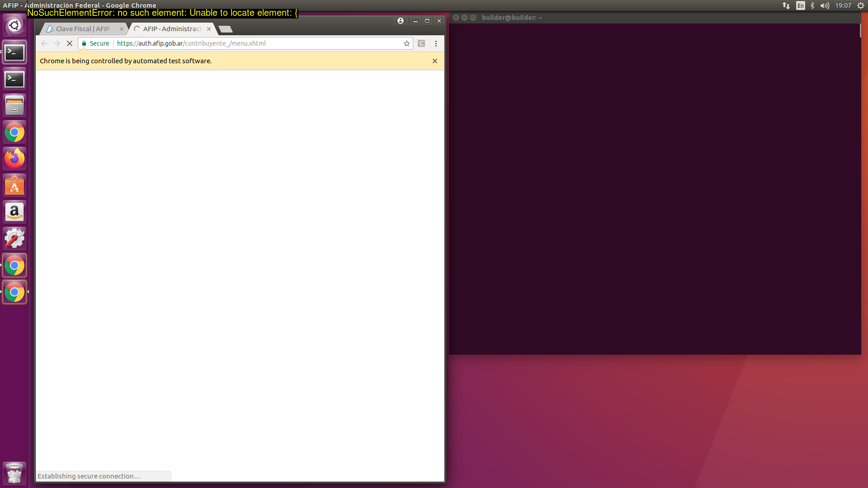Open the Bluetooth indicator menu
The image size is (868, 488).
812,5
